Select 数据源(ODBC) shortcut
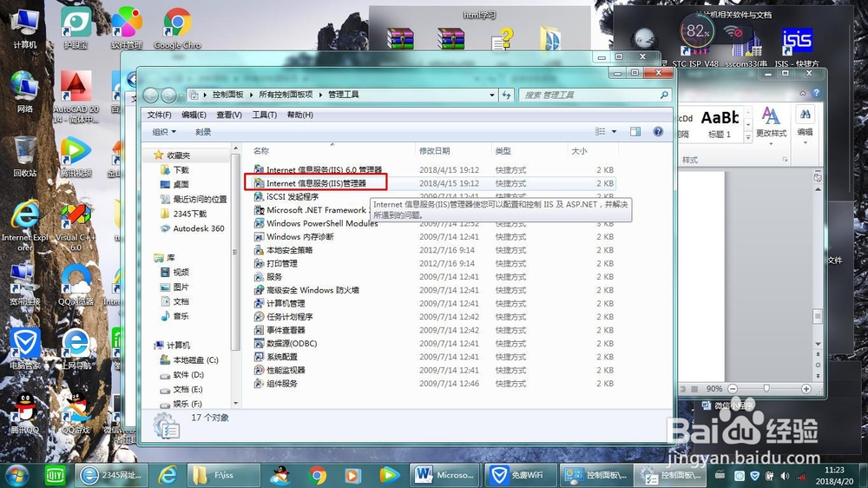The width and height of the screenshot is (868, 488). click(286, 344)
